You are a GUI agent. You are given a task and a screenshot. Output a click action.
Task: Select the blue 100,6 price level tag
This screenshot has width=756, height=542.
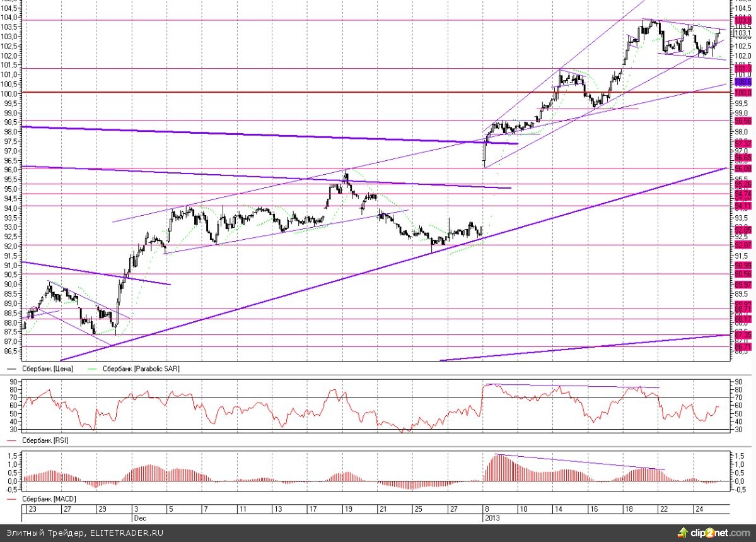pyautogui.click(x=743, y=82)
